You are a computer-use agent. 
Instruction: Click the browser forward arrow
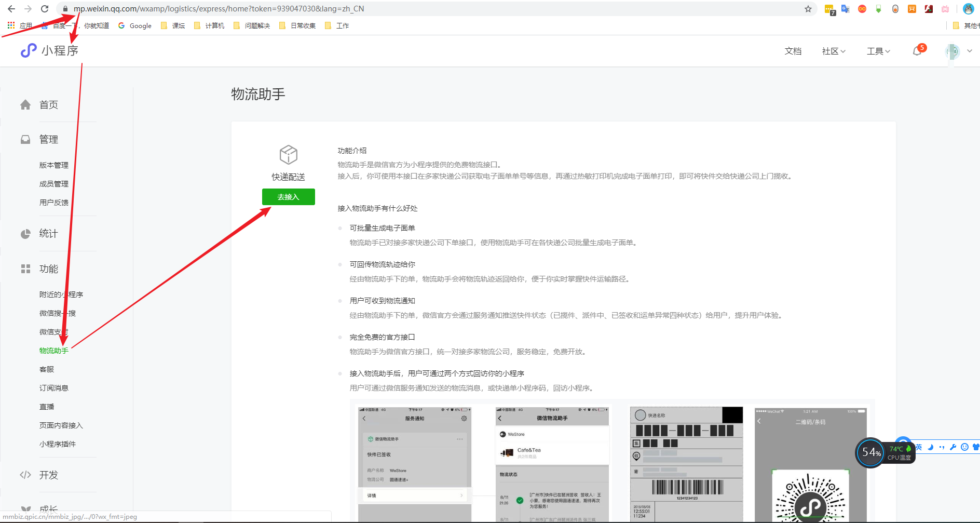[28, 9]
